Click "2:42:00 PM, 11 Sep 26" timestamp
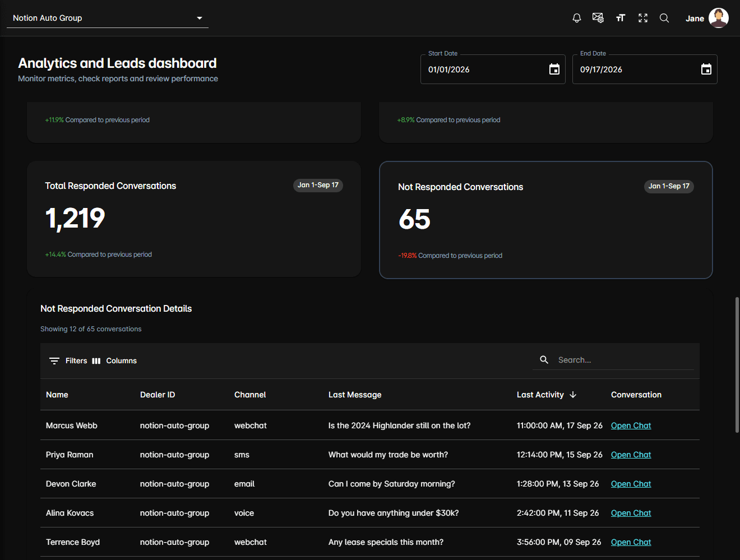 558,513
